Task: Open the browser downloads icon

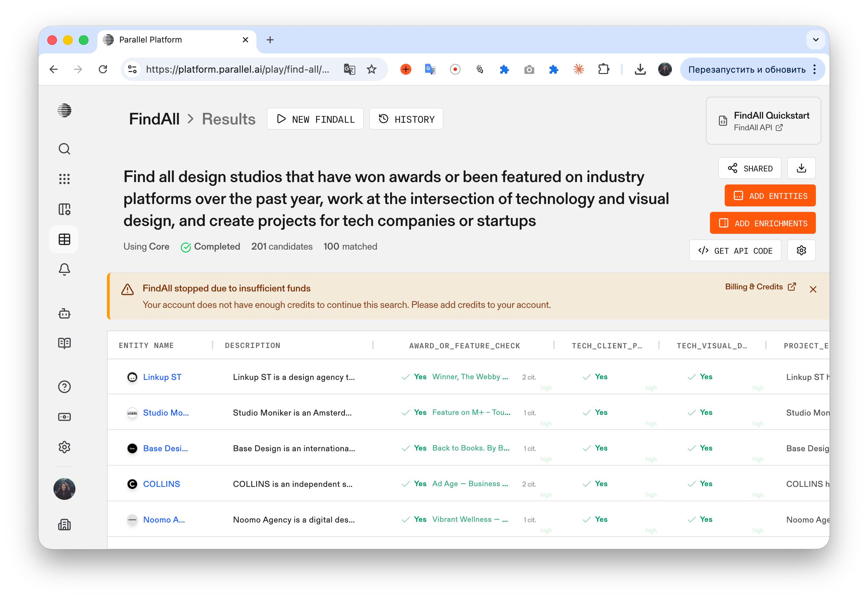Action: tap(640, 69)
